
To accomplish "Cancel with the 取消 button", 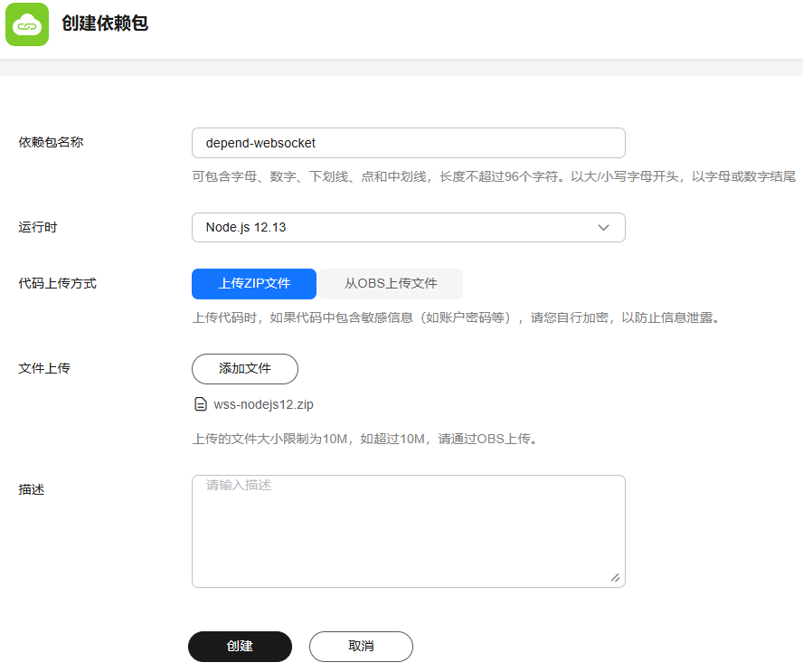I will click(361, 647).
